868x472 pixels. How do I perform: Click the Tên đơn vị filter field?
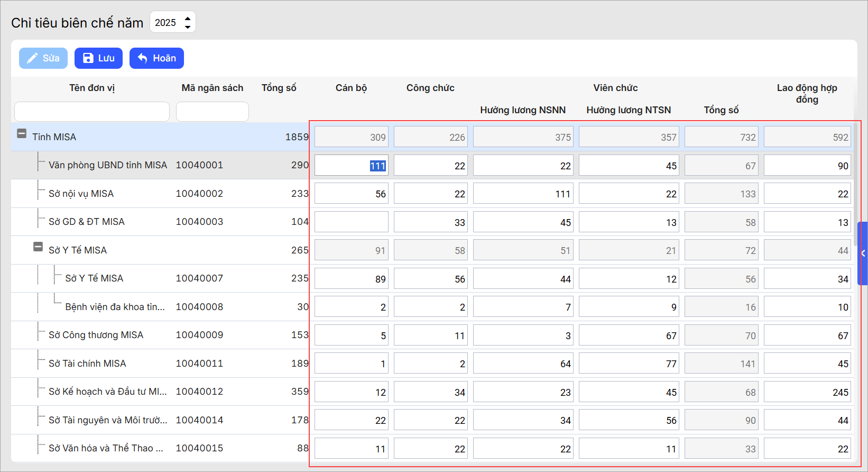click(92, 112)
